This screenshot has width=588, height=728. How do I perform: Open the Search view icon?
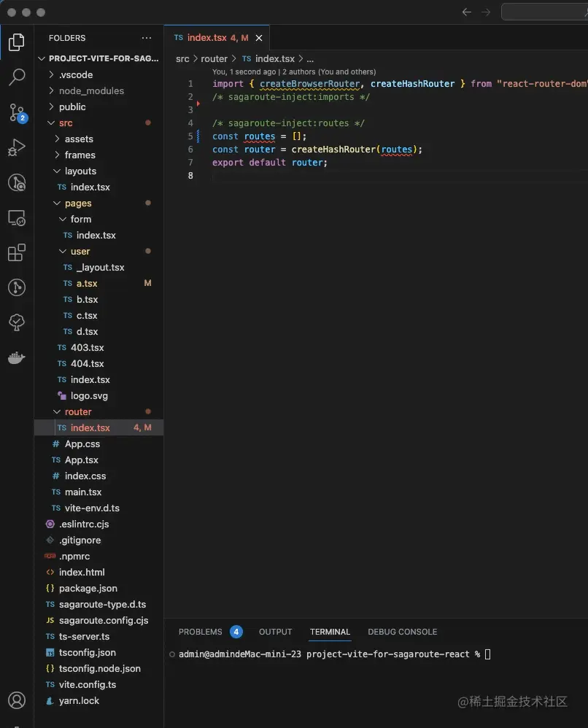point(17,77)
